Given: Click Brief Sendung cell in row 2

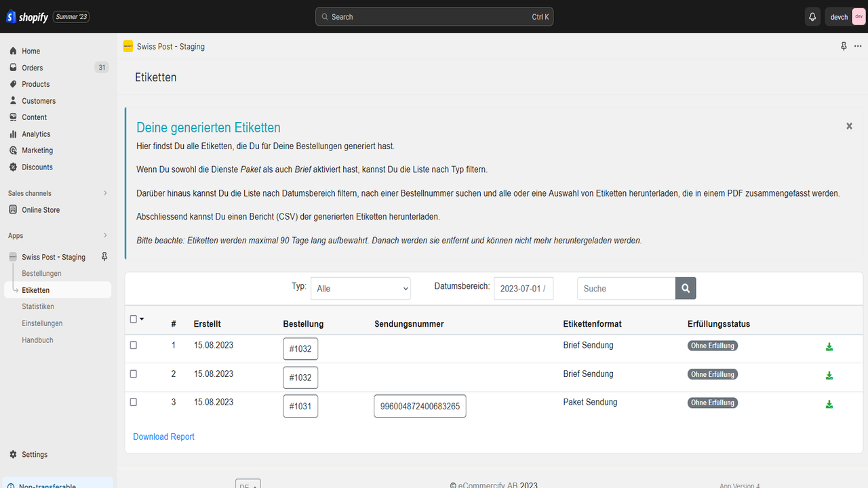Looking at the screenshot, I should pos(588,373).
